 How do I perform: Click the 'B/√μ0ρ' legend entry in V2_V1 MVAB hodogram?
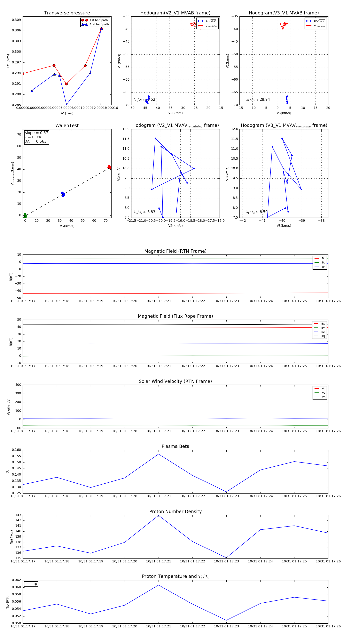point(207,21)
